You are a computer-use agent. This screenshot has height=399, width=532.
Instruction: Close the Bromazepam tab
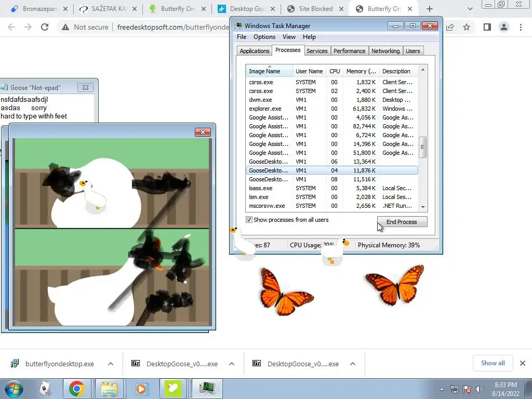click(x=65, y=9)
